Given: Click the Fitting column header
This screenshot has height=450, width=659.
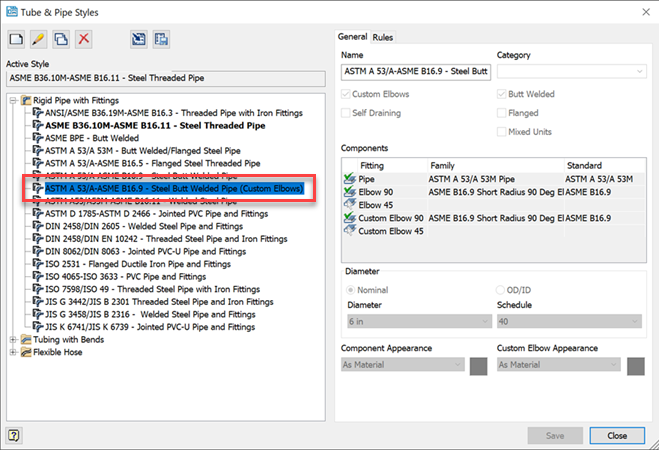Looking at the screenshot, I should 392,166.
